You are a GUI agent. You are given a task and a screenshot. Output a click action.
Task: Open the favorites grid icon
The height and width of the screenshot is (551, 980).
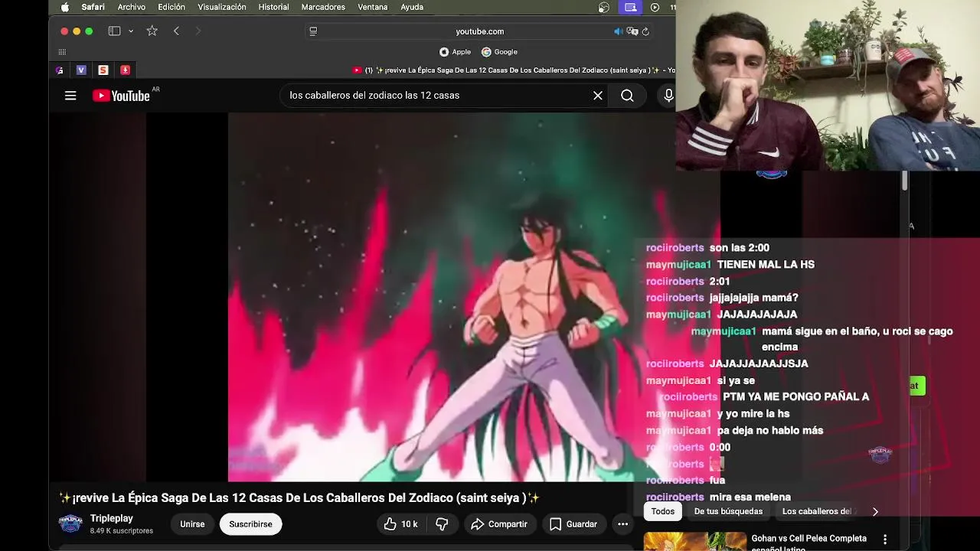pyautogui.click(x=62, y=52)
